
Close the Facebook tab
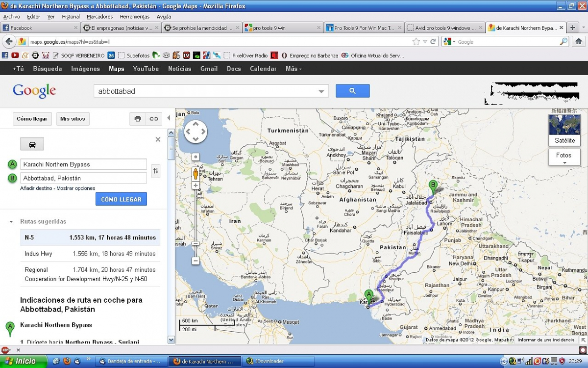click(75, 28)
